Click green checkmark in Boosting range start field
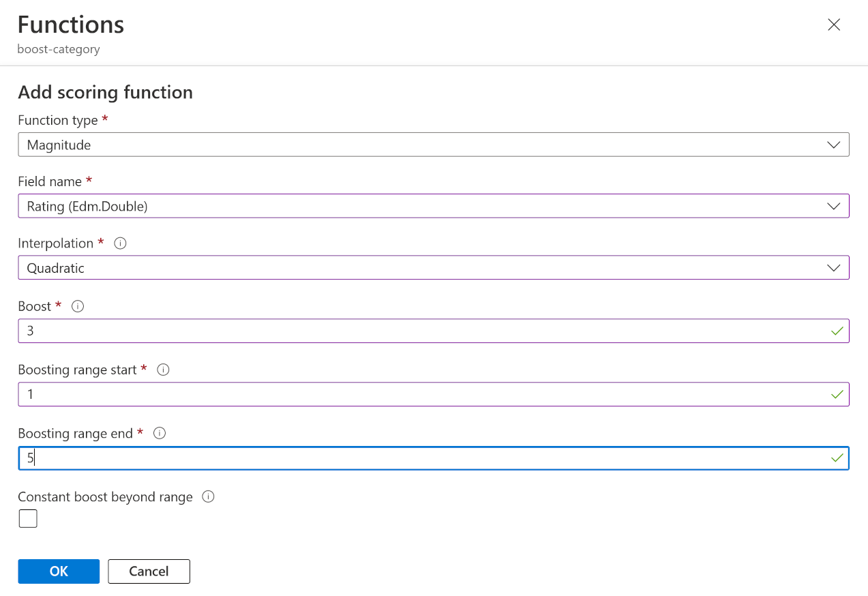 pyautogui.click(x=837, y=395)
